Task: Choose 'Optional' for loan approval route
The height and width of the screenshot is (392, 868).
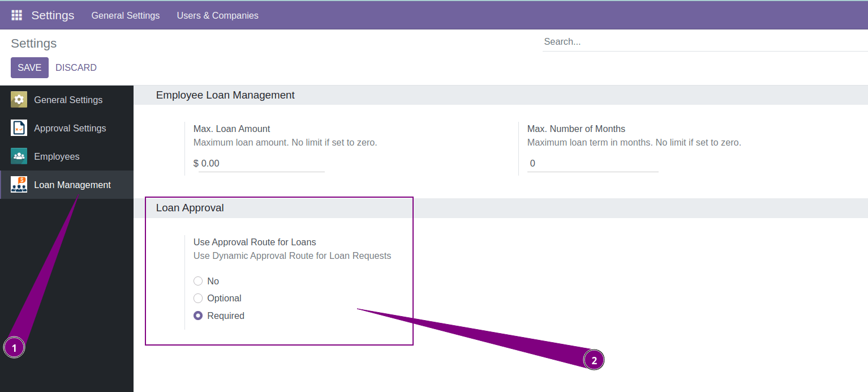Action: coord(198,298)
